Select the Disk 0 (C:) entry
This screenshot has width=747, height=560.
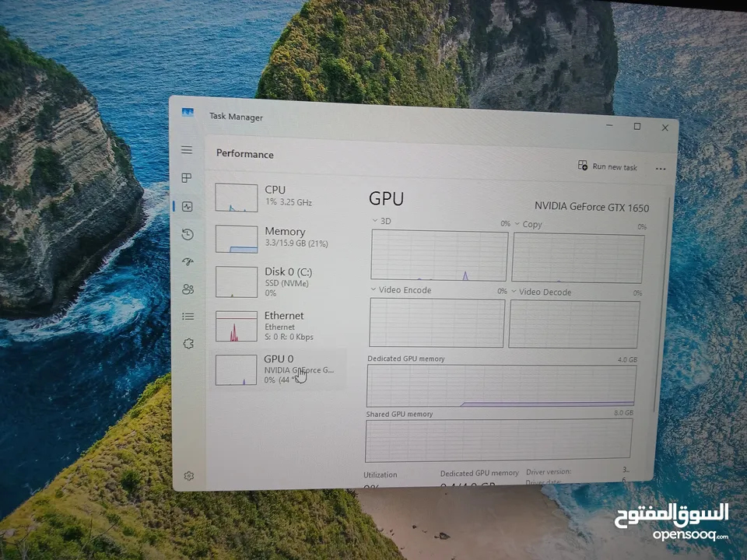pyautogui.click(x=280, y=282)
